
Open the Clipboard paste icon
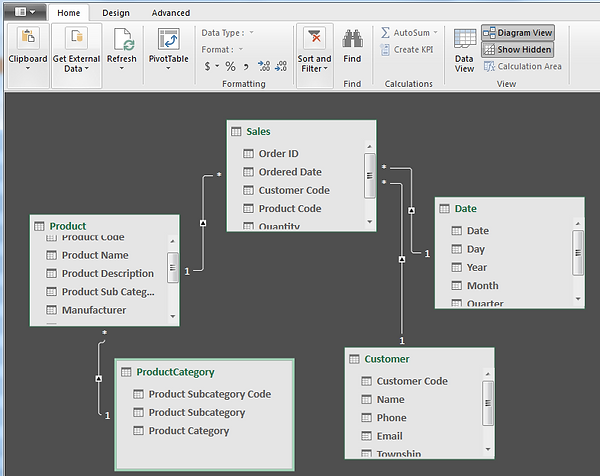click(28, 38)
